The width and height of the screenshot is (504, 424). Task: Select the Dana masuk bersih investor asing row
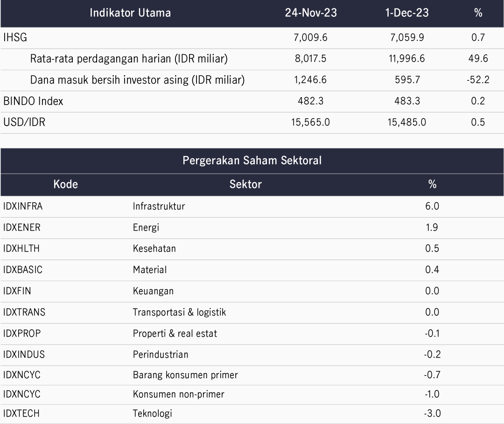[137, 80]
